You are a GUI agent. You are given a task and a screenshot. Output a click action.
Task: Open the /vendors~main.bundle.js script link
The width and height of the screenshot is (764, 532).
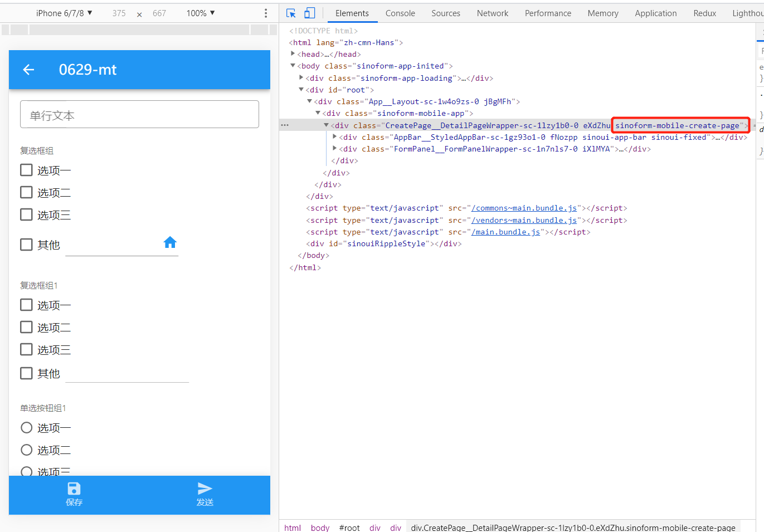(524, 221)
